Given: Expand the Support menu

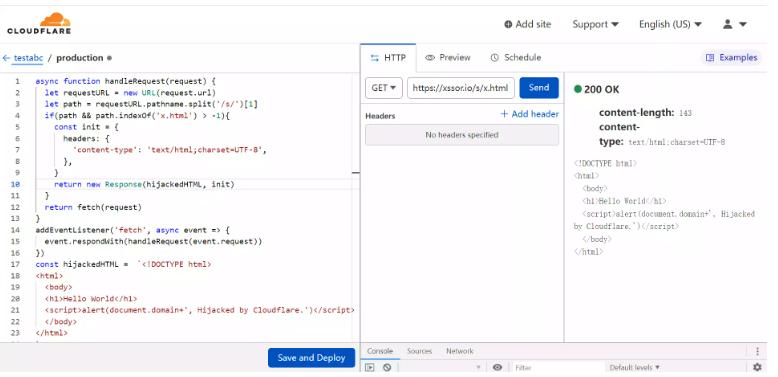Looking at the screenshot, I should point(595,24).
